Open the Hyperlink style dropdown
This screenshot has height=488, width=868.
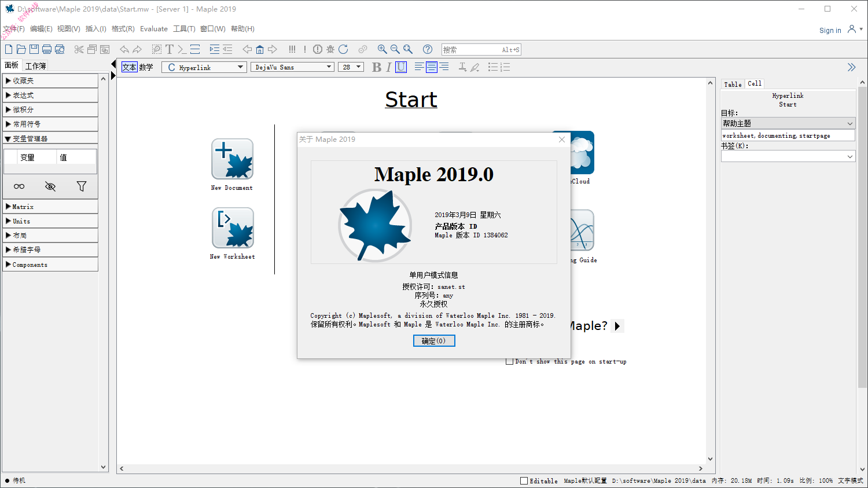204,67
